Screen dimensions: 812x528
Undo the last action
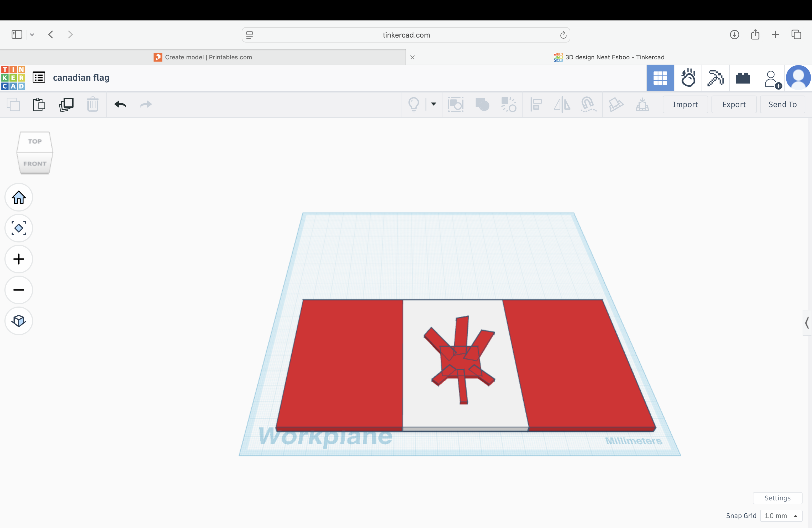click(x=120, y=104)
